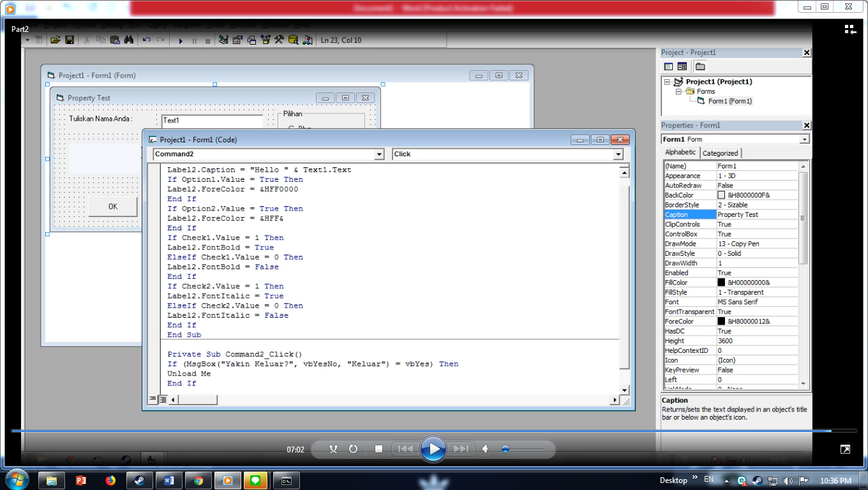Play the video with the Play button
Viewport: 868px width, 490px height.
(x=433, y=449)
